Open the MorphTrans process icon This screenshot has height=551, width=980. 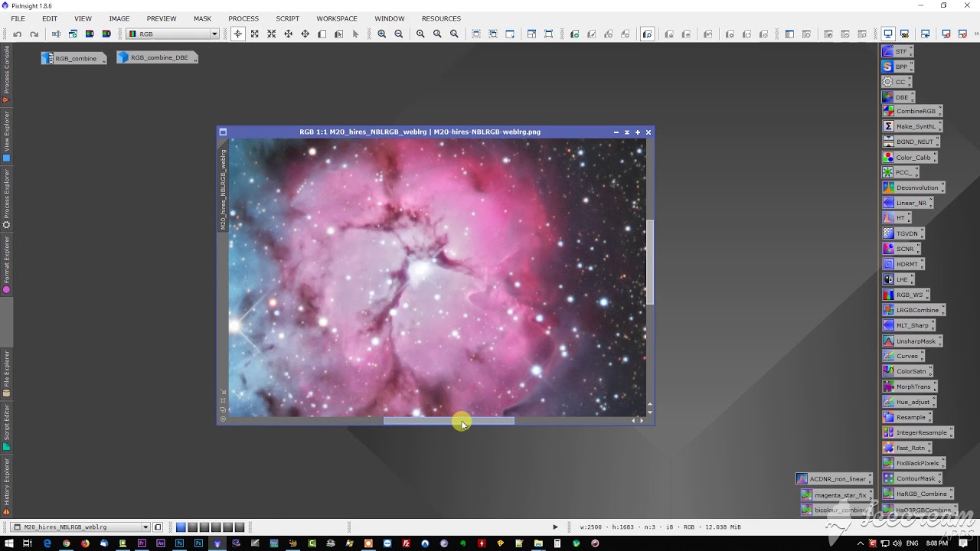[x=910, y=386]
